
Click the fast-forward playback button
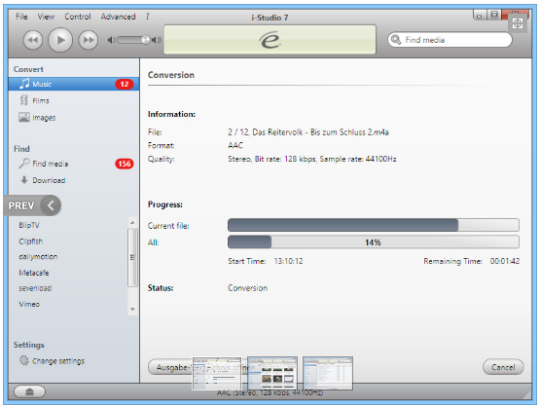point(88,40)
